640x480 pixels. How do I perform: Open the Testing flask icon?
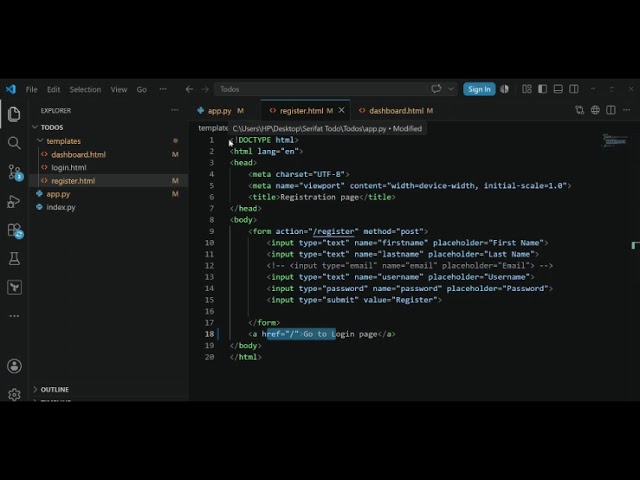click(14, 258)
